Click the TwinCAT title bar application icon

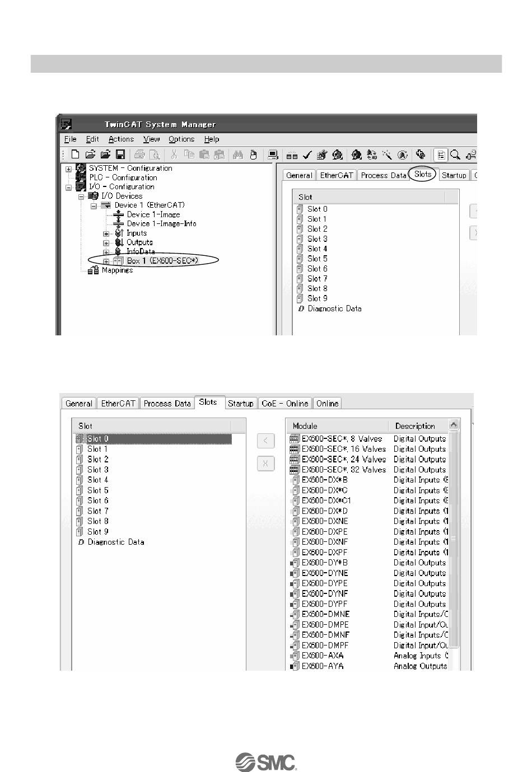pos(66,124)
